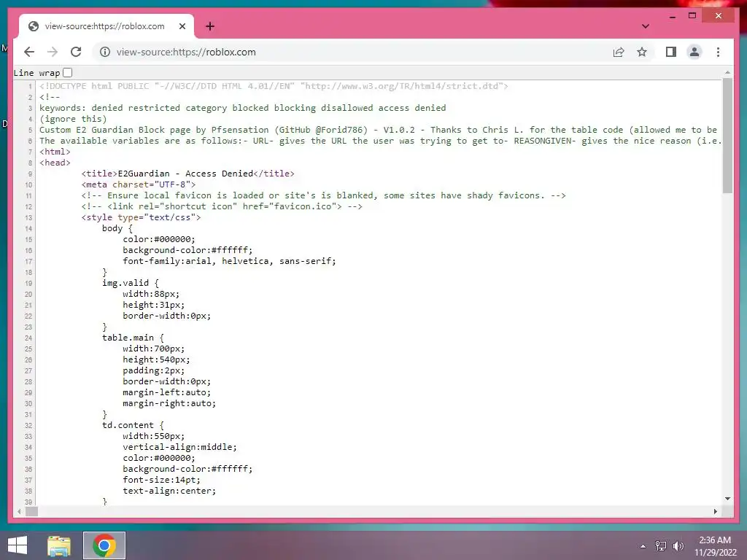Screen dimensions: 747x560
Task: Click the 'keywords: denied restricted category' line
Action: (242, 108)
